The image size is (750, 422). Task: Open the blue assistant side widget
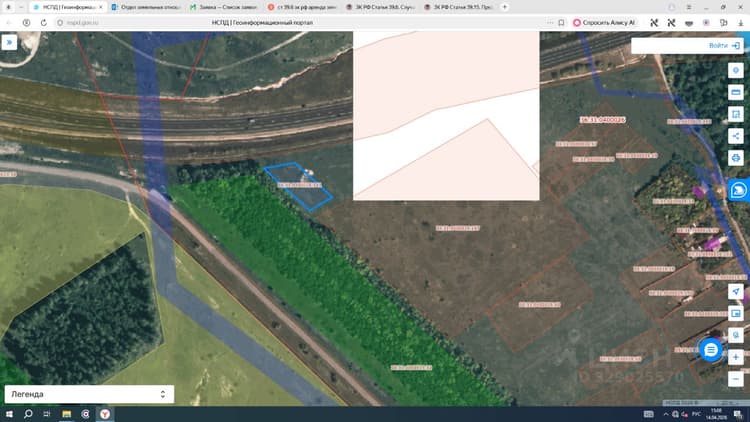(x=739, y=190)
